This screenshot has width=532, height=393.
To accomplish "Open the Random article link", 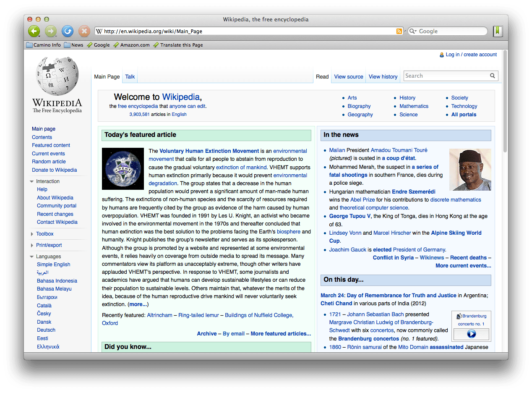I will click(x=49, y=162).
